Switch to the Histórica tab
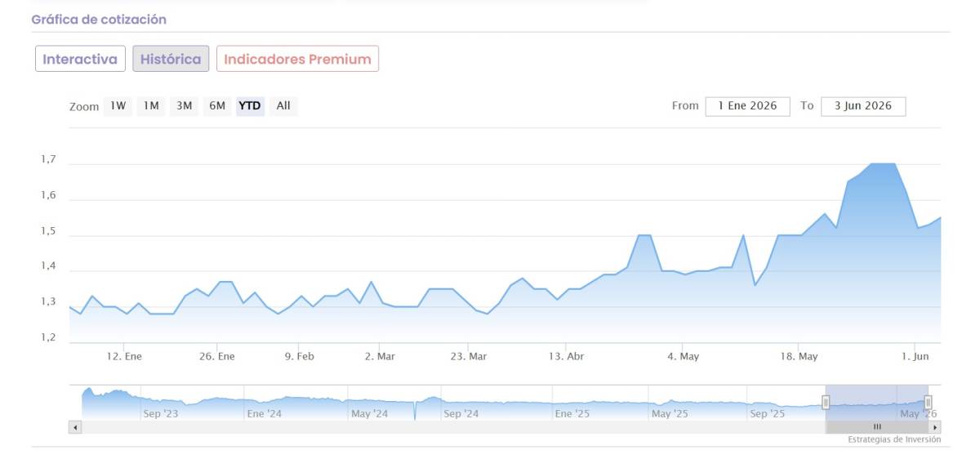Image resolution: width=980 pixels, height=459 pixels. (171, 59)
